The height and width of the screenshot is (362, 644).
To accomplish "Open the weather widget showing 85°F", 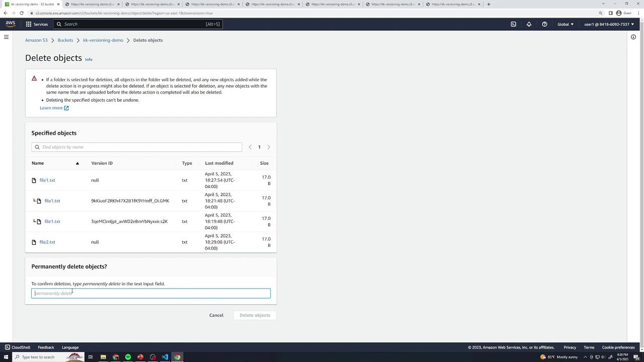I will (x=559, y=357).
